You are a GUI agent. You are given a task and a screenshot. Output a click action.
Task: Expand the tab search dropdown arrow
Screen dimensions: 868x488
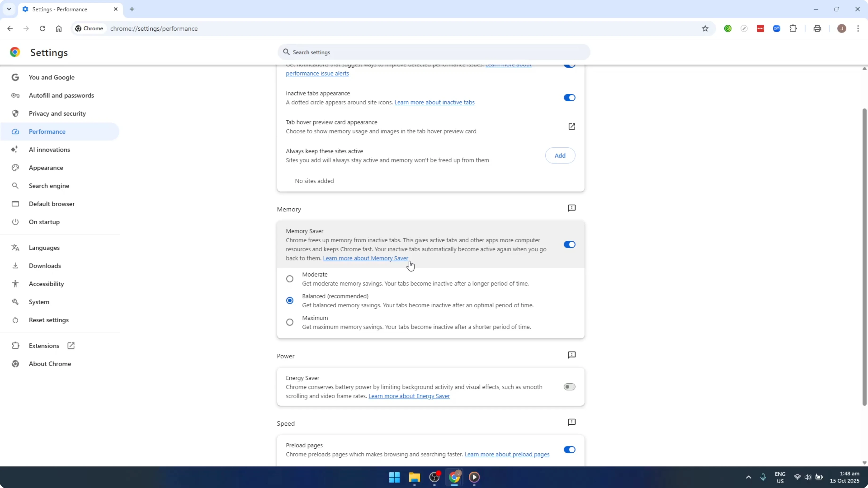[x=9, y=9]
